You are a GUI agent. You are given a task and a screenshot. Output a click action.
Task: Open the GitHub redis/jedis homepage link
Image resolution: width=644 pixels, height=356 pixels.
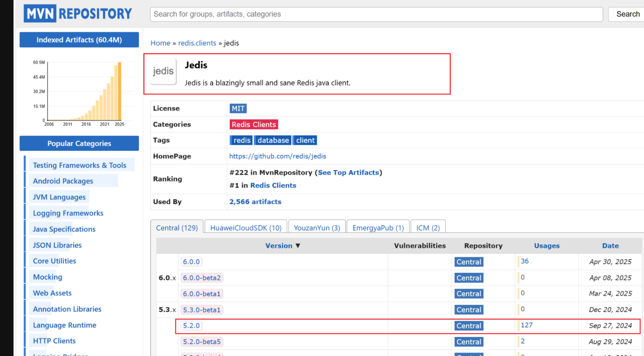278,156
